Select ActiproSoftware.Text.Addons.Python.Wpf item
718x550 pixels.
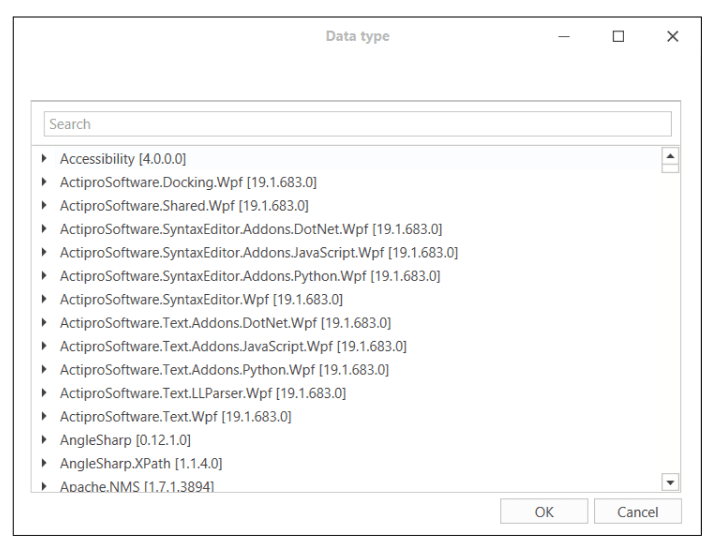click(224, 369)
